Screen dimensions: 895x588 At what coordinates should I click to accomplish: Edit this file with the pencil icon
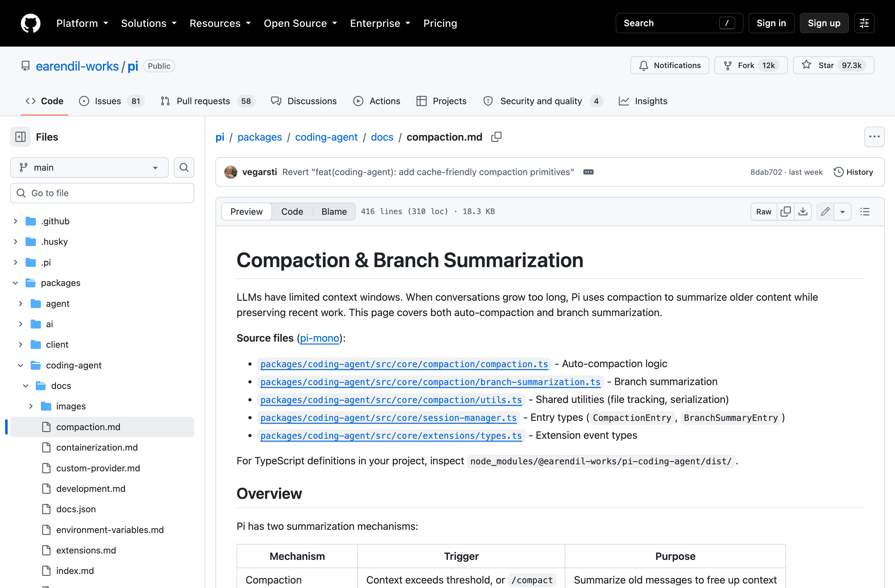(825, 211)
